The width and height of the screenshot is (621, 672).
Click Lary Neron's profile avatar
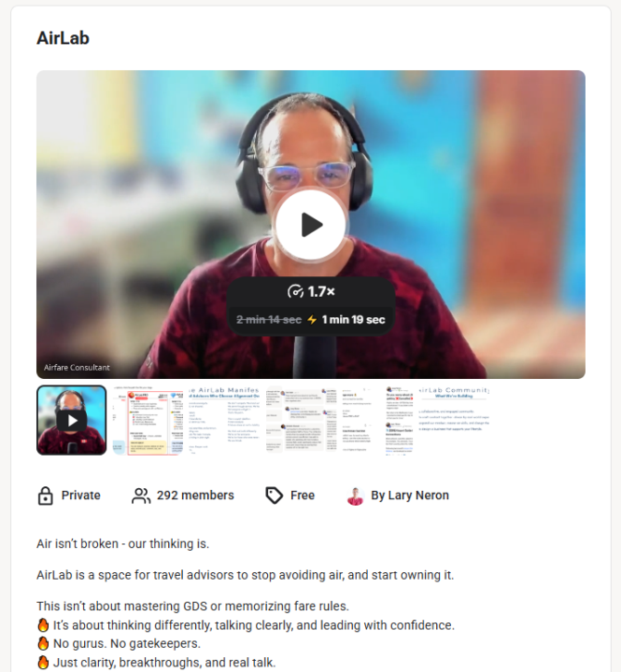[356, 496]
